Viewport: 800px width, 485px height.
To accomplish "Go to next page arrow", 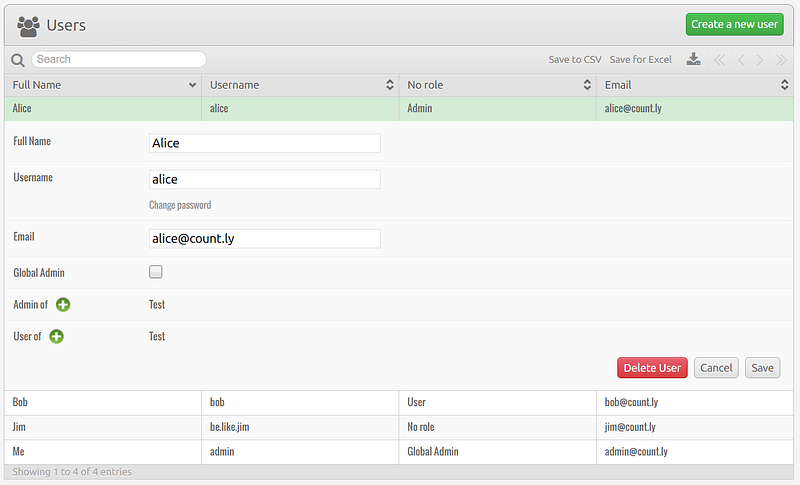I will [760, 60].
